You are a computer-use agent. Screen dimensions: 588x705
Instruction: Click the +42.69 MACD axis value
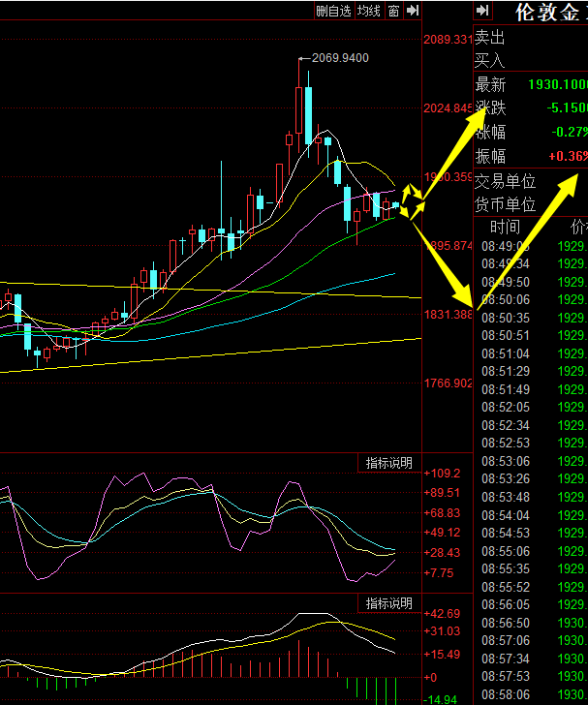click(443, 614)
